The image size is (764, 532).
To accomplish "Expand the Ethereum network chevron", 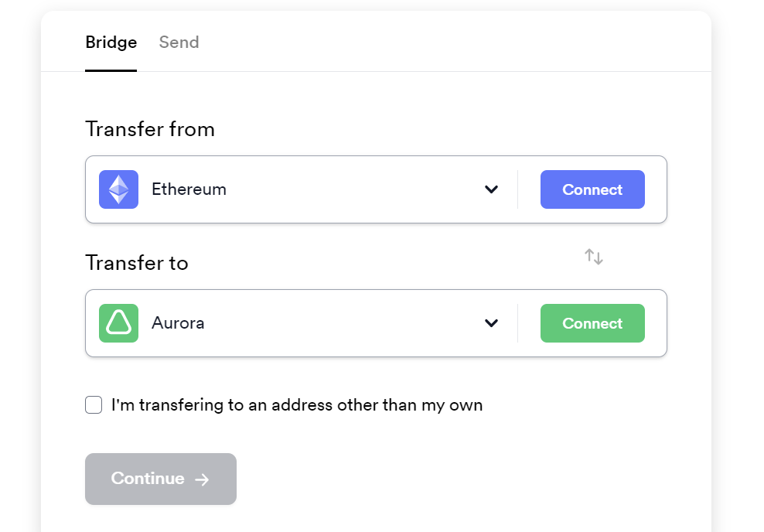I will pos(491,189).
